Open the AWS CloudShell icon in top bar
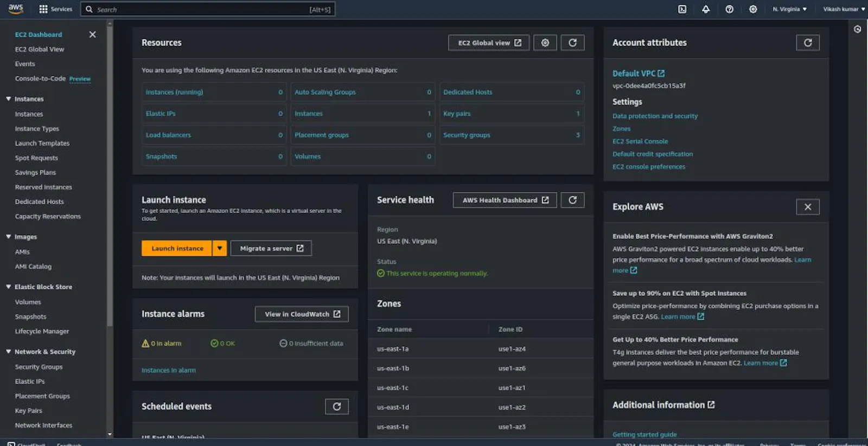 [x=682, y=9]
